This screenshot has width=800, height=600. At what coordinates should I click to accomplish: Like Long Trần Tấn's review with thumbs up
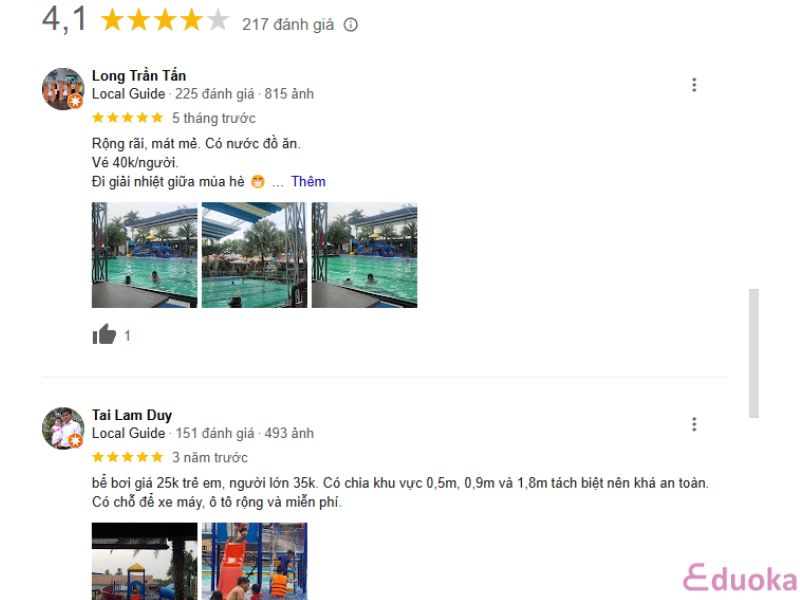[x=104, y=335]
